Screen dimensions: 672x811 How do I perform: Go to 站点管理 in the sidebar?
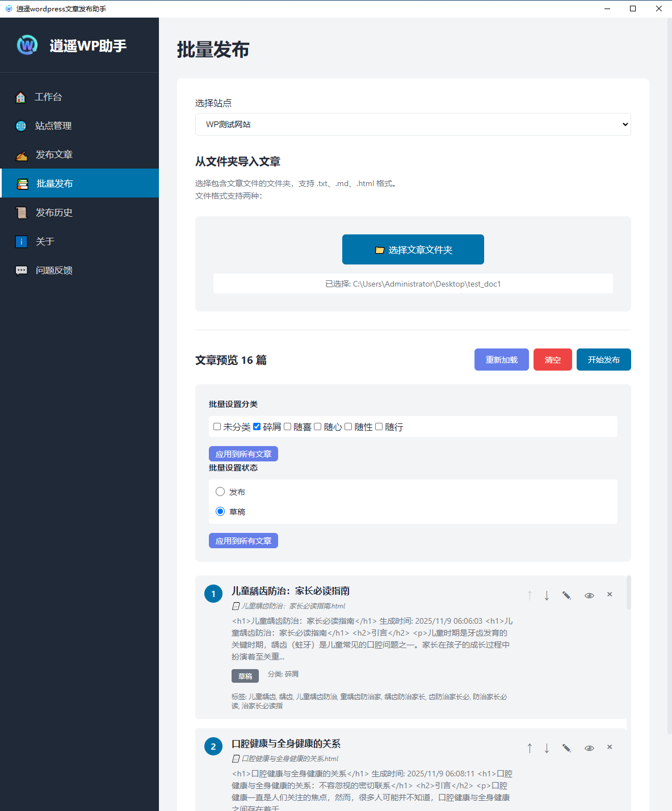point(53,126)
